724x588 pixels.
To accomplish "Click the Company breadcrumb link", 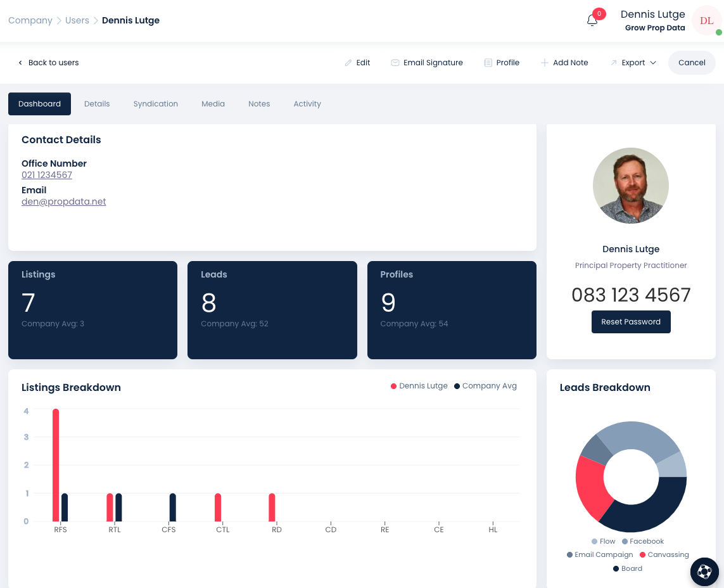I will 30,20.
